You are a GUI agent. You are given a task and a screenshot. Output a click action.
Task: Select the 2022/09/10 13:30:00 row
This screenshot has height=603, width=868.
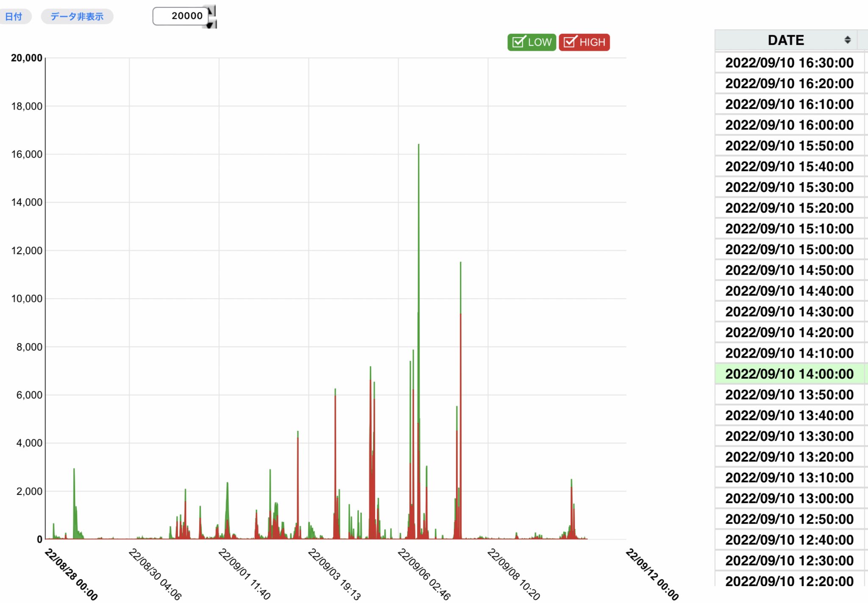pos(789,436)
